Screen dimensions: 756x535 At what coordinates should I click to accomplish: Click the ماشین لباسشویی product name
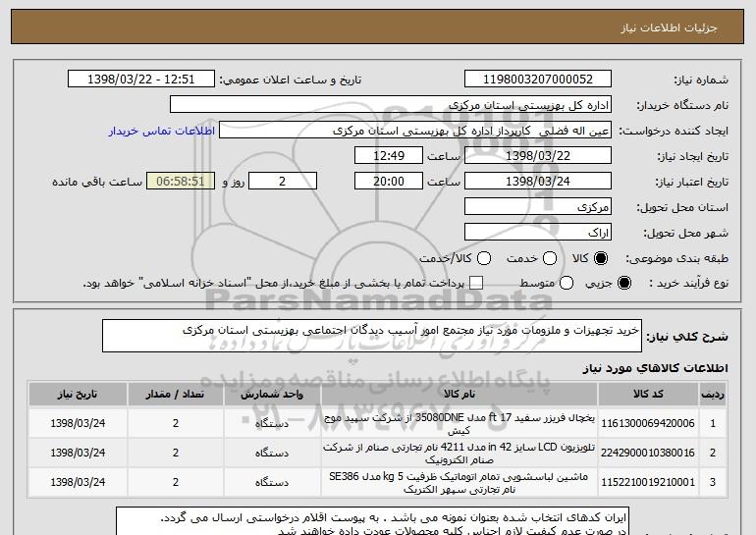coord(459,482)
